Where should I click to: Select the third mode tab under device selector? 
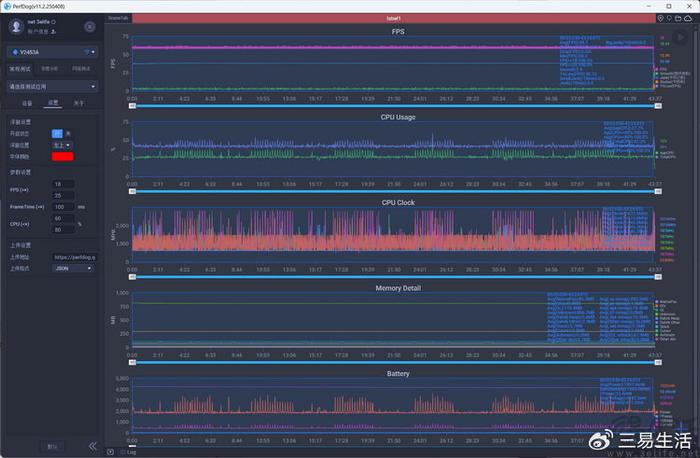(81, 69)
